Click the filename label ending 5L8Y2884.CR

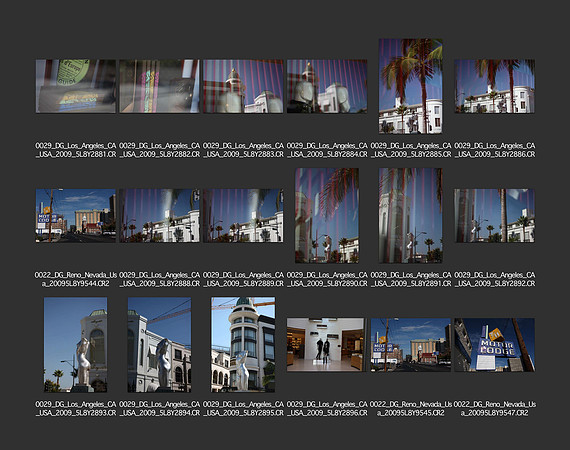click(x=327, y=150)
